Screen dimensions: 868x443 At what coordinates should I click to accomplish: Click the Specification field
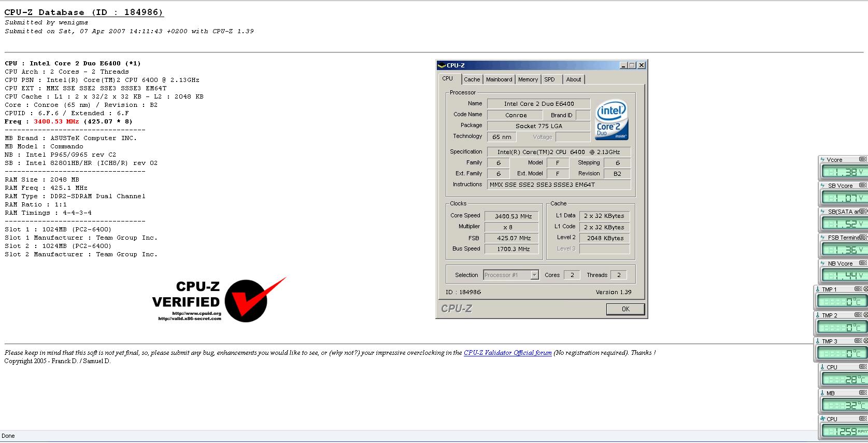click(559, 152)
